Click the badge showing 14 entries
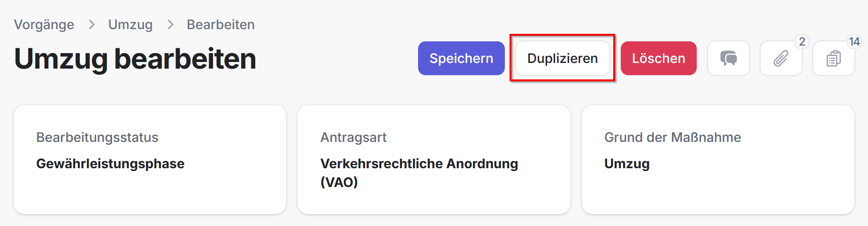This screenshot has height=226, width=868. point(854,42)
